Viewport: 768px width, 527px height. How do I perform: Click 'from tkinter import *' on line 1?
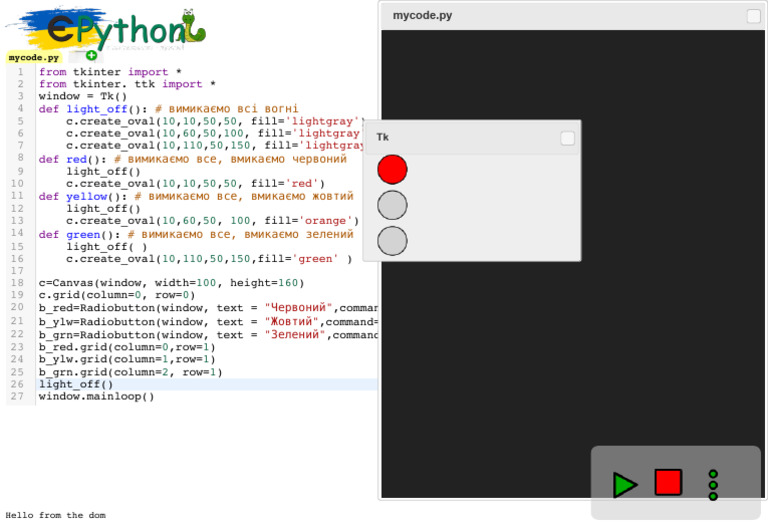point(110,72)
